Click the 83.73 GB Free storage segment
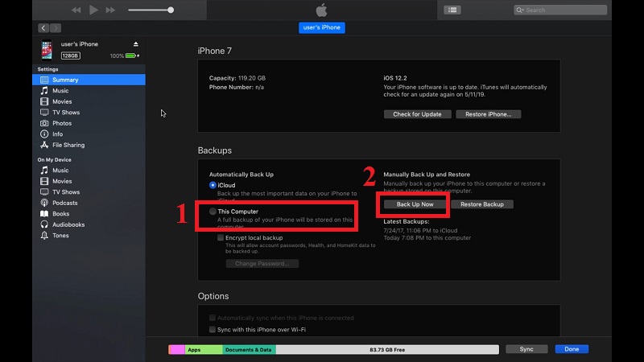This screenshot has height=362, width=644. [x=387, y=350]
